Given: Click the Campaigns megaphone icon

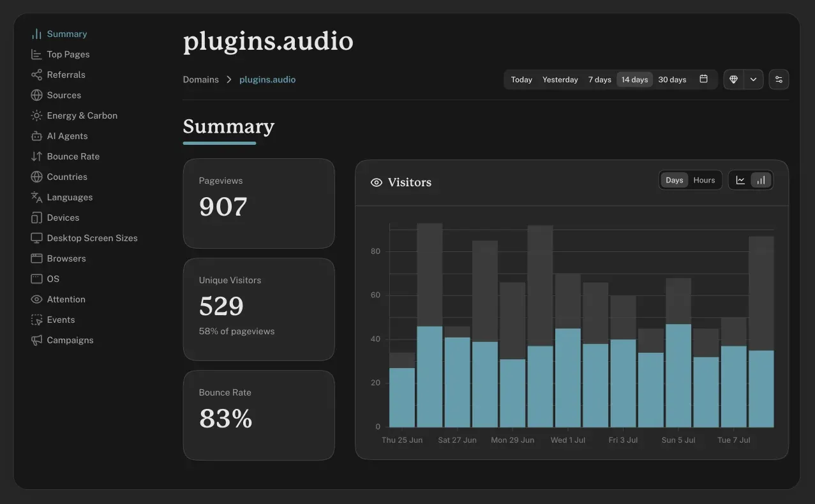Looking at the screenshot, I should click(x=36, y=340).
